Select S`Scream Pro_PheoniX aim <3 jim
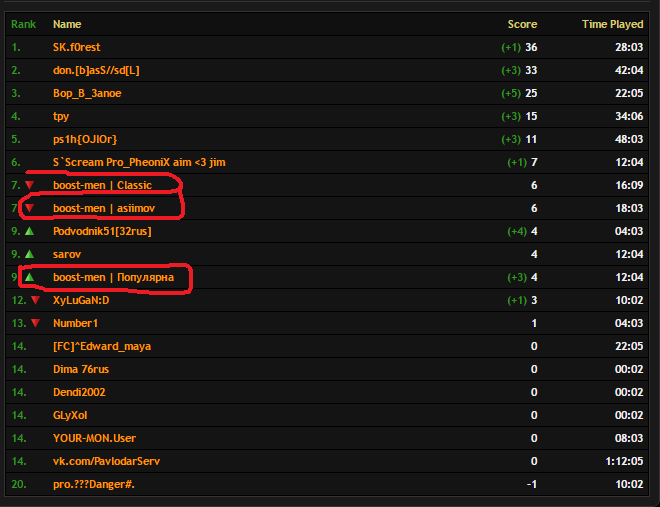Viewport: 660px width, 507px height. pyautogui.click(x=139, y=162)
